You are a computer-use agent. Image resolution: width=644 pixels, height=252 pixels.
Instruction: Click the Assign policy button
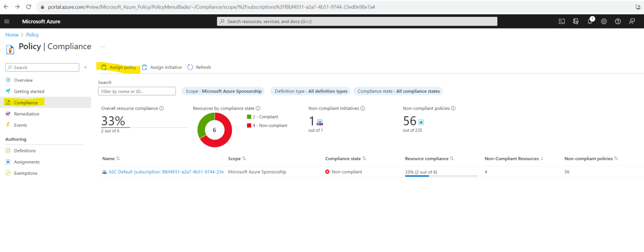click(119, 67)
